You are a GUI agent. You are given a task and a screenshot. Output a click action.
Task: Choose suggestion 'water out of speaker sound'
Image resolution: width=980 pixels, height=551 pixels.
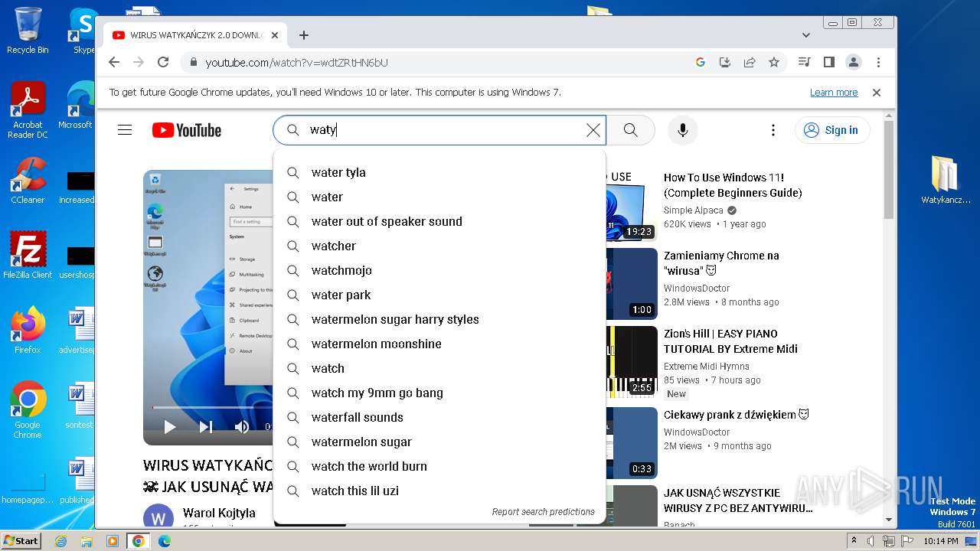pos(439,221)
